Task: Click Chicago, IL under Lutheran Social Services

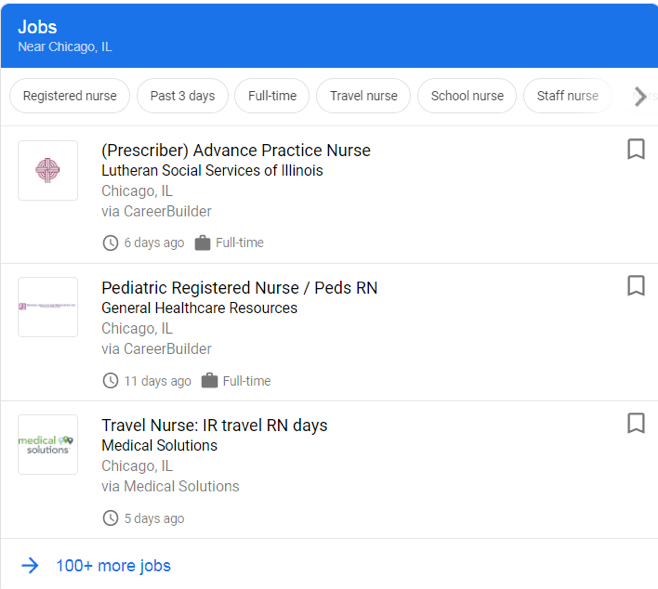Action: coord(137,191)
